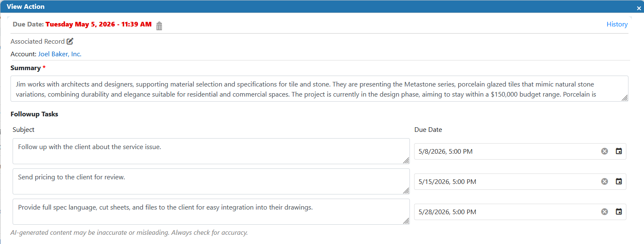
Task: Click the 'Follow up with the client' subject field
Action: (x=211, y=151)
